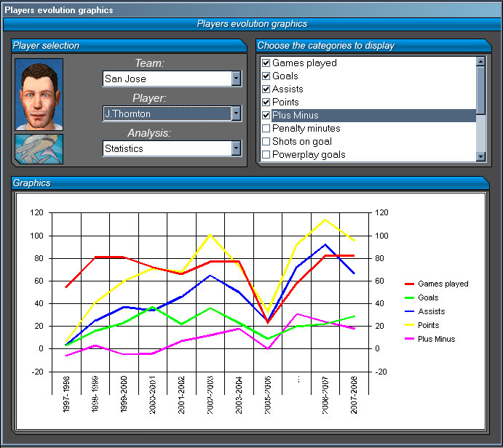The image size is (503, 448).
Task: Click the 2007-2008 season axis label
Action: click(354, 395)
